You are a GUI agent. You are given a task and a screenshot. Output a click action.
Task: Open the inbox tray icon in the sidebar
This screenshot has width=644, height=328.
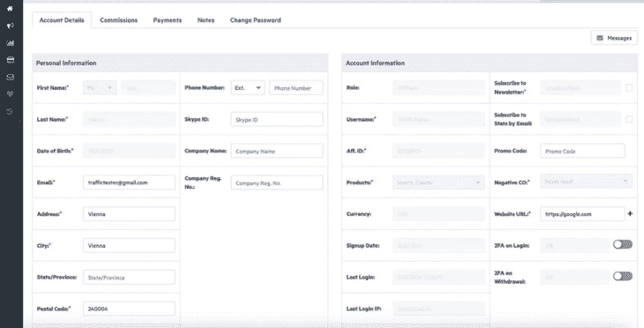click(10, 78)
